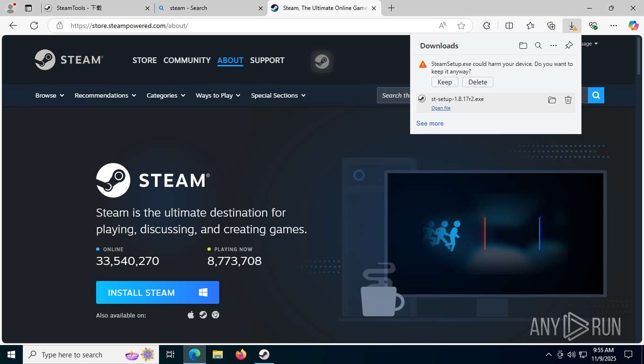The width and height of the screenshot is (644, 364).
Task: Open the Extensions icon
Action: (486, 26)
